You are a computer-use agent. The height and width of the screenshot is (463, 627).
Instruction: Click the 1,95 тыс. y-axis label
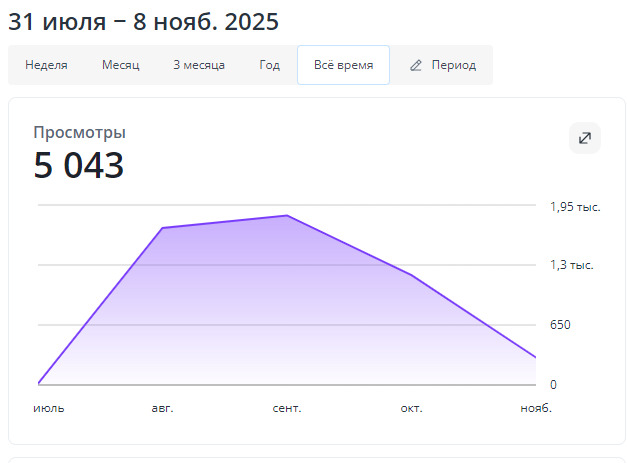coord(574,207)
